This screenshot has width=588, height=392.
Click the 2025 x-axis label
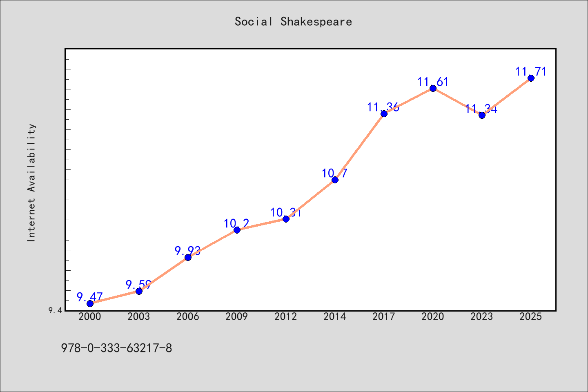pyautogui.click(x=531, y=317)
